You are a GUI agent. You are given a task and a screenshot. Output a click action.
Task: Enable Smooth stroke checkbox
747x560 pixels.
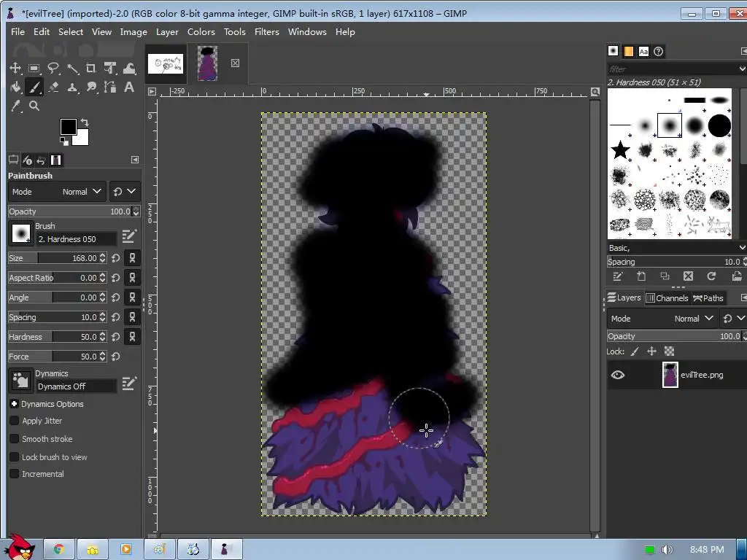coord(15,439)
